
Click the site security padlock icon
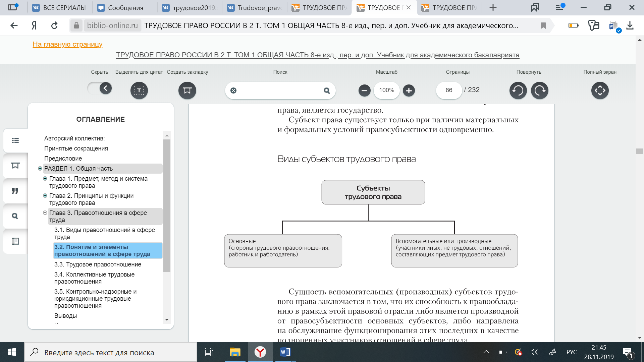76,25
